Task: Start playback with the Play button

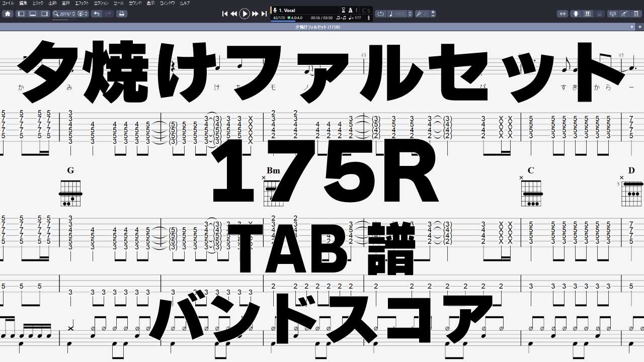Action: pyautogui.click(x=245, y=14)
